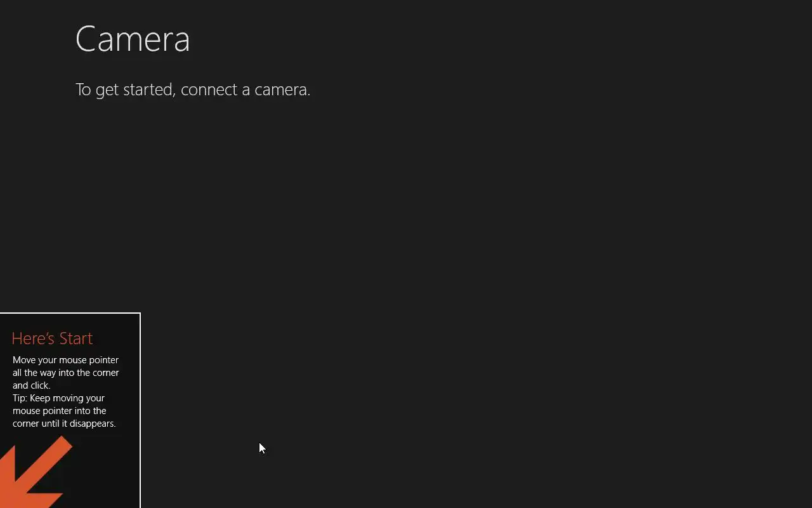This screenshot has height=508, width=812.
Task: Click the bottom-left Start hot corner
Action: [1, 507]
